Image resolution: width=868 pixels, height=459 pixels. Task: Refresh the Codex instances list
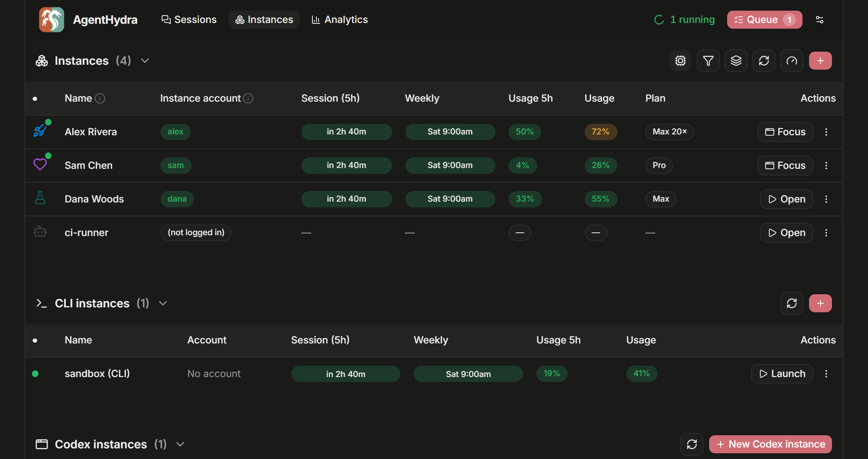click(x=692, y=444)
